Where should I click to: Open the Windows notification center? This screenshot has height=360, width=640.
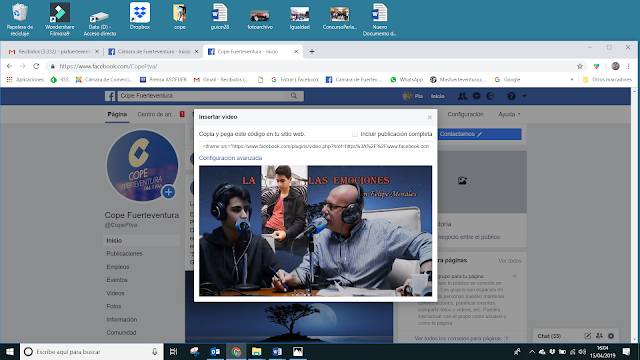point(627,351)
